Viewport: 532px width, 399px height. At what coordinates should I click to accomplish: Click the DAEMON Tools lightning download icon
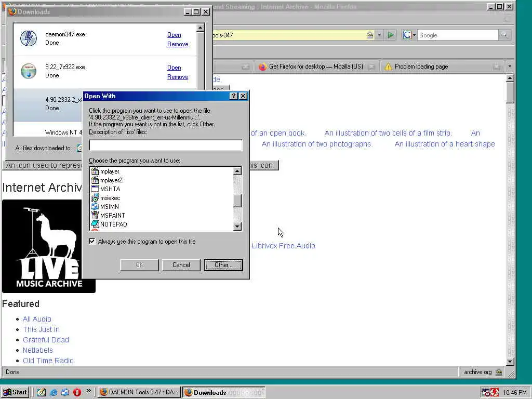pyautogui.click(x=29, y=38)
